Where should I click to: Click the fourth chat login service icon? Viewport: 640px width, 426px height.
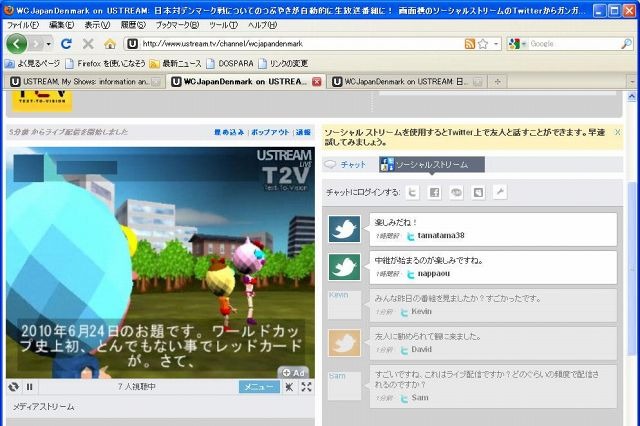tap(478, 192)
